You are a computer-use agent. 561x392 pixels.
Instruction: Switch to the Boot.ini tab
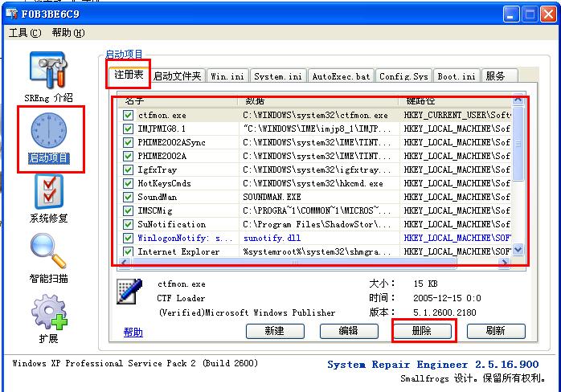pos(457,76)
